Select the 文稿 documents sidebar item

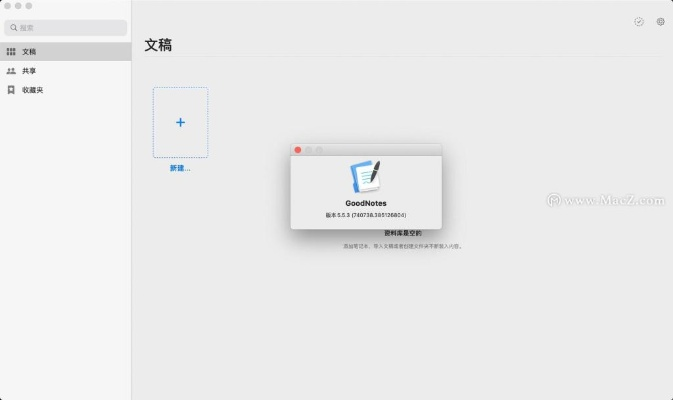pos(66,52)
